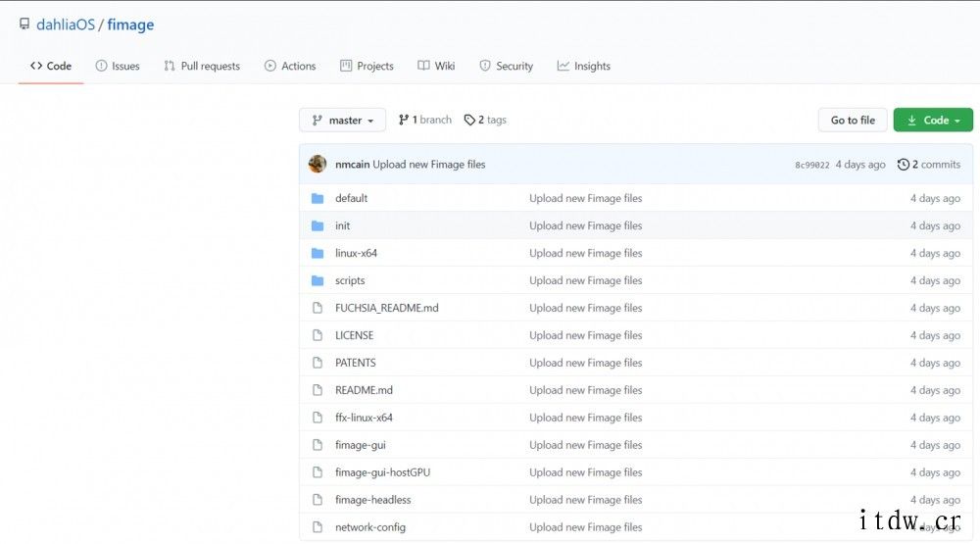Open the README.md file

[x=364, y=390]
